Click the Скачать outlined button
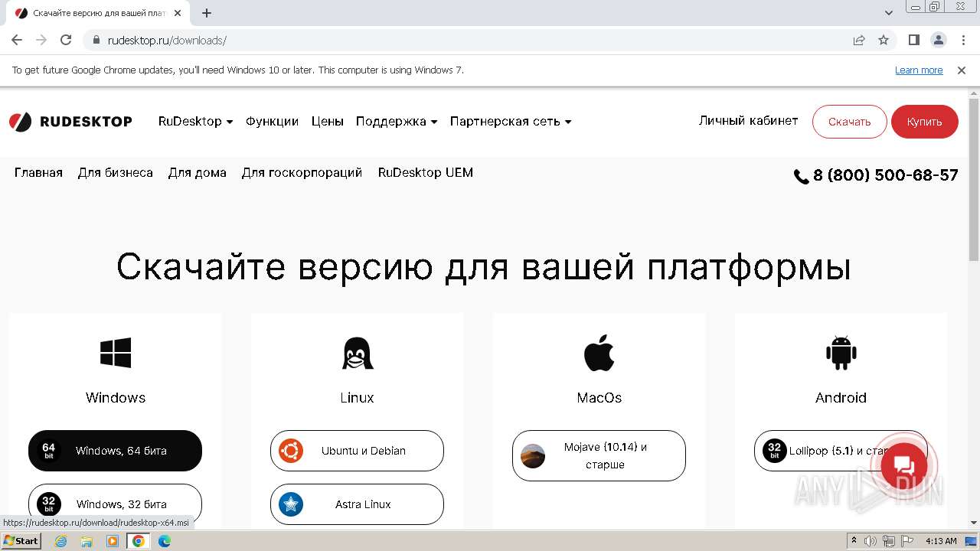 tap(850, 122)
